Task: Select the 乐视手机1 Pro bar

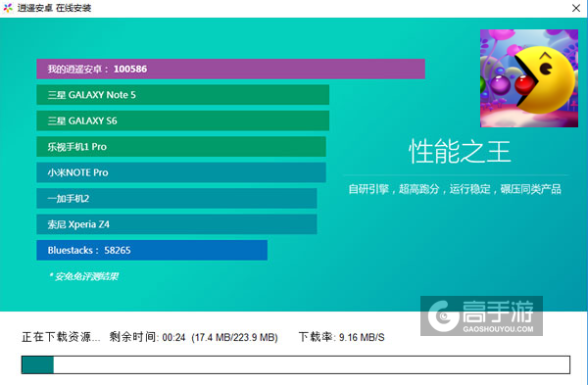Action: 181,147
